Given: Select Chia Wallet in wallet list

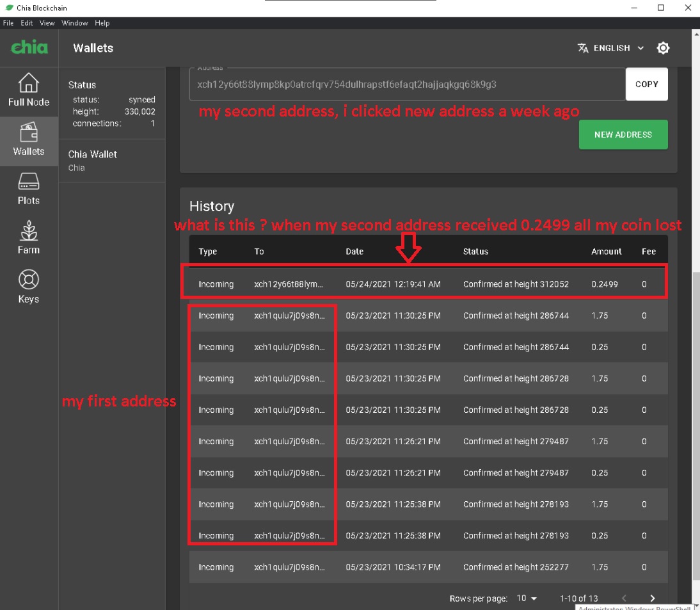Looking at the screenshot, I should pyautogui.click(x=112, y=161).
